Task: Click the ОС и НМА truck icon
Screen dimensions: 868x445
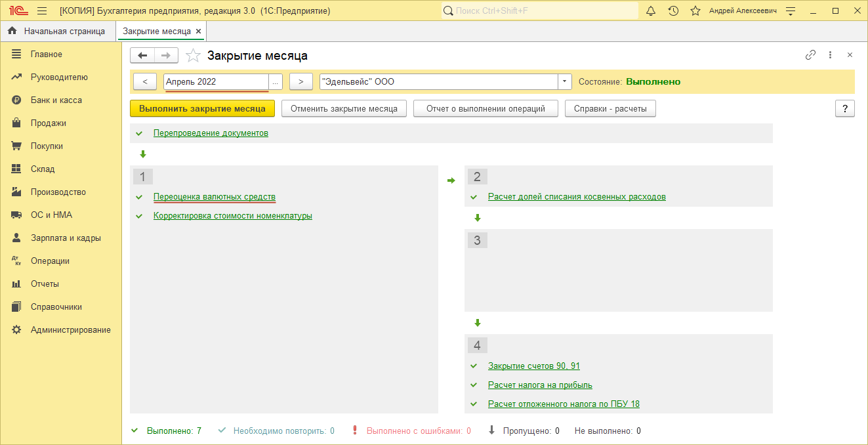Action: (x=17, y=215)
